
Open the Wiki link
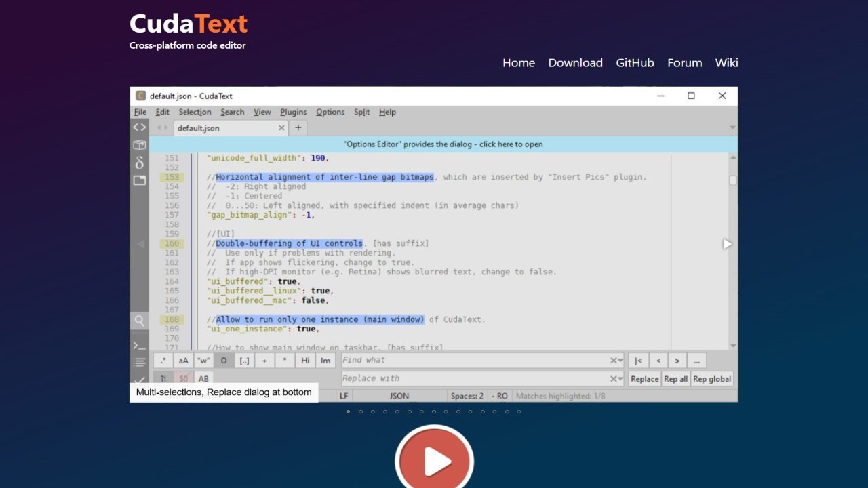pyautogui.click(x=727, y=63)
